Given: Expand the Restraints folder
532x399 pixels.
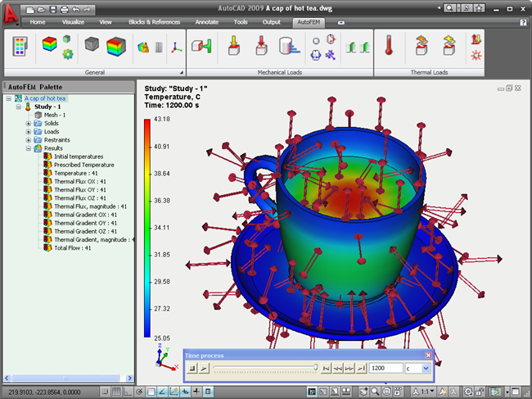Looking at the screenshot, I should pos(29,140).
